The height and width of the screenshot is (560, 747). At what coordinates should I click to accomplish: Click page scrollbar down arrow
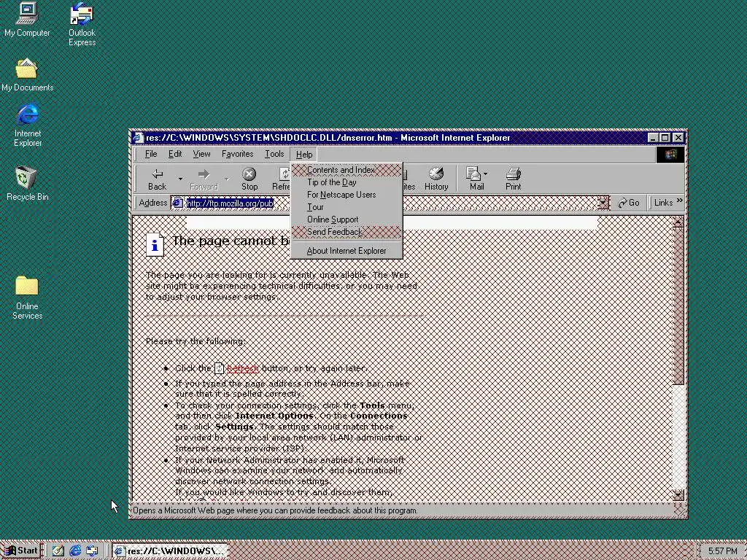(678, 494)
